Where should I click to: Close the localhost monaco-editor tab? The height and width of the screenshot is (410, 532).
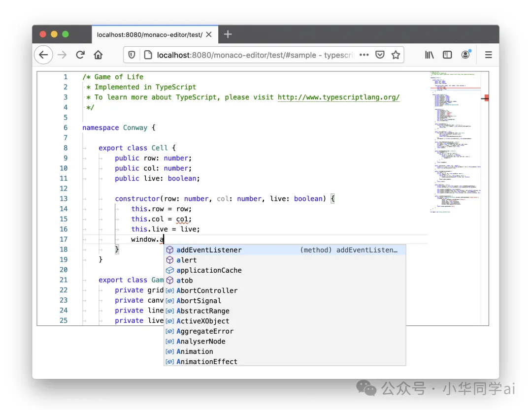point(209,34)
